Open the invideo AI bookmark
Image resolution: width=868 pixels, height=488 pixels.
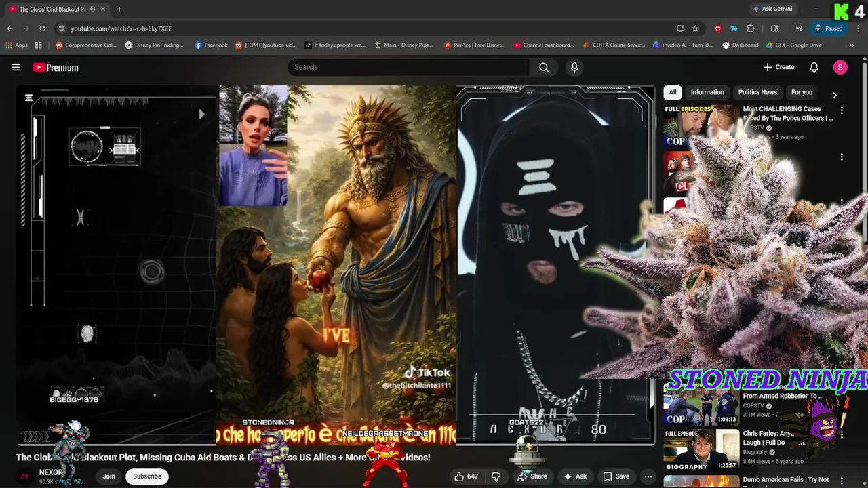point(683,45)
